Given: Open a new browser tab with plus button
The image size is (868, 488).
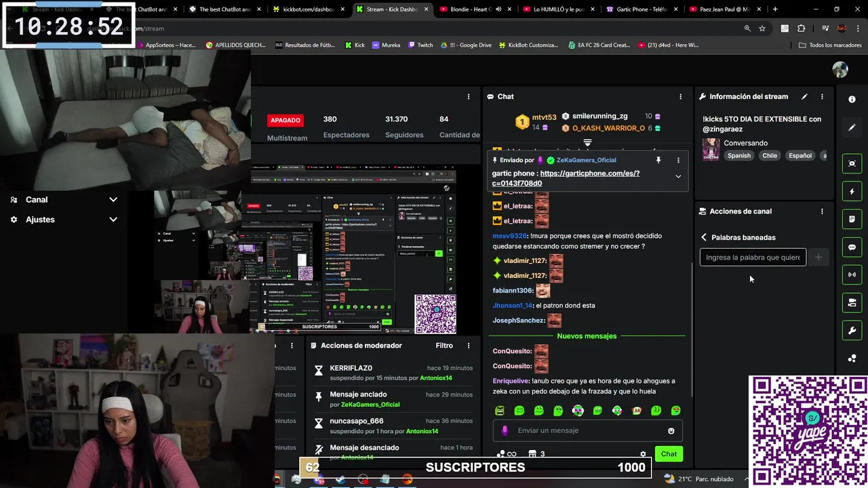Looking at the screenshot, I should 775,9.
